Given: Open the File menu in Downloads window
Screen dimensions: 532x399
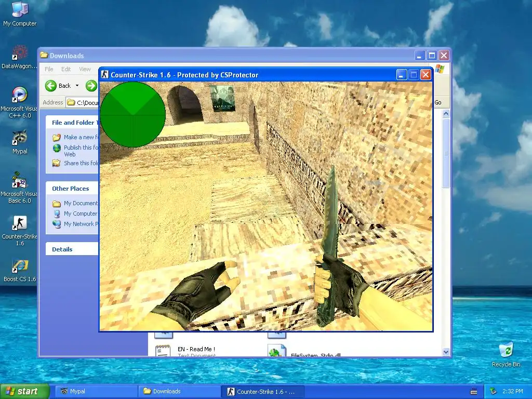Looking at the screenshot, I should click(x=49, y=69).
